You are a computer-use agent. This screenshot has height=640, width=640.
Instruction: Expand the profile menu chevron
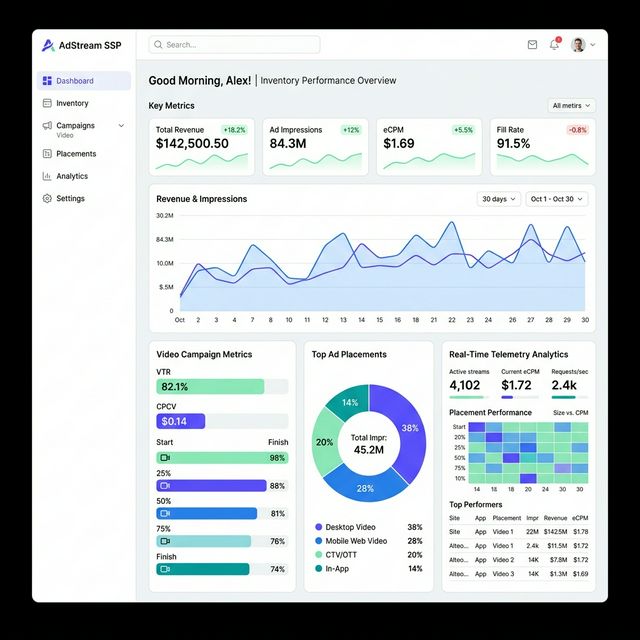[593, 45]
